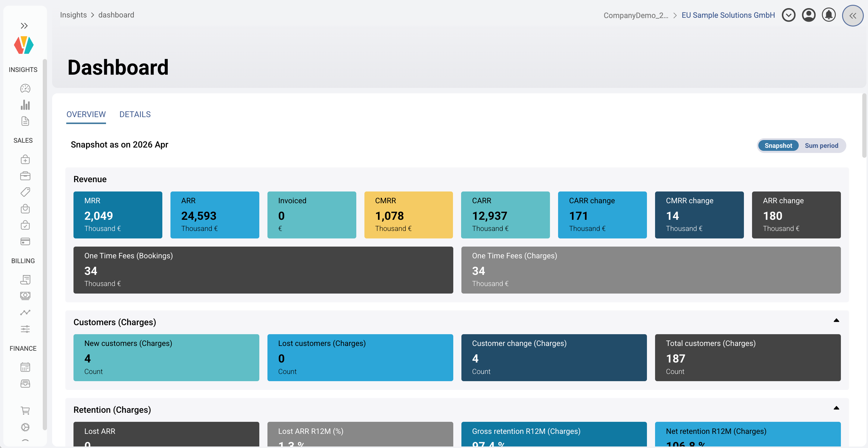
Task: Click the bag-with-plus icon under Sales
Action: tap(25, 159)
